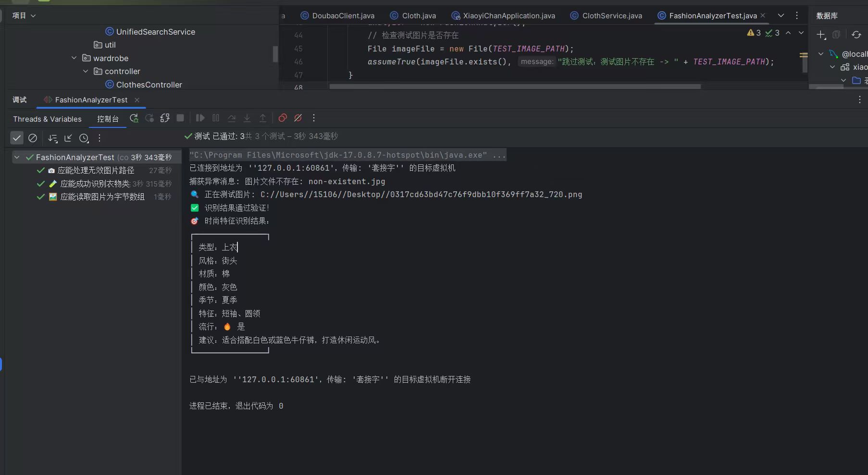Toggle show ignored tests
Screen dimensions: 868x475
point(33,138)
